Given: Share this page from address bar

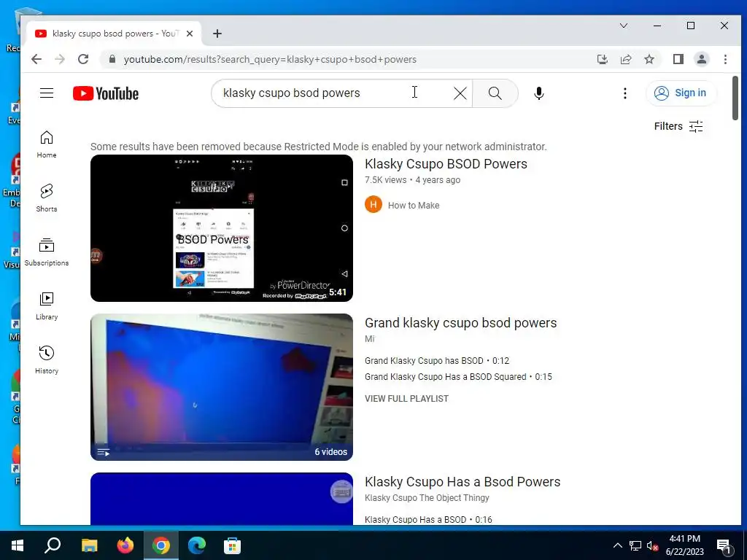Looking at the screenshot, I should pyautogui.click(x=625, y=59).
